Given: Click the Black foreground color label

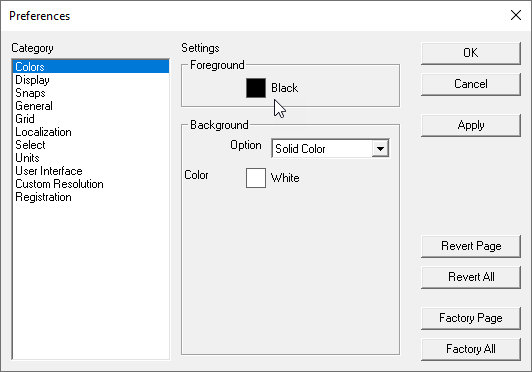Looking at the screenshot, I should 284,88.
